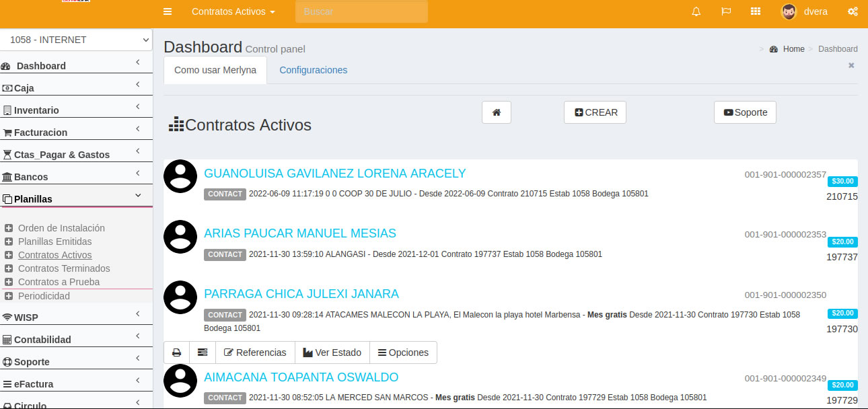Collapse the Planillas sidebar section
Screen dimensions: 868x409
(x=76, y=198)
